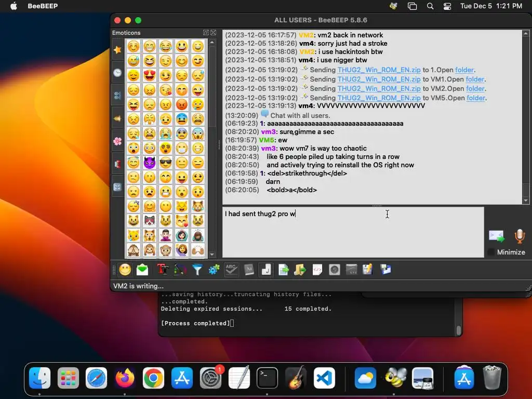Open the favorites star emoticon tab
The image size is (532, 399).
coord(117,50)
